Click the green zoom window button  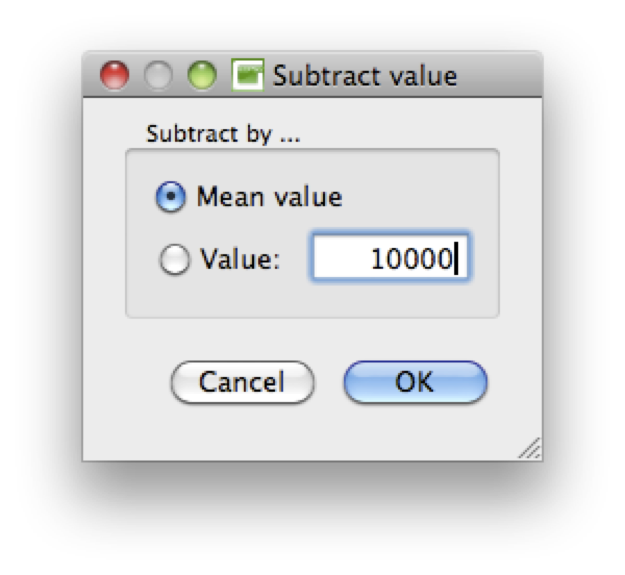pyautogui.click(x=202, y=75)
